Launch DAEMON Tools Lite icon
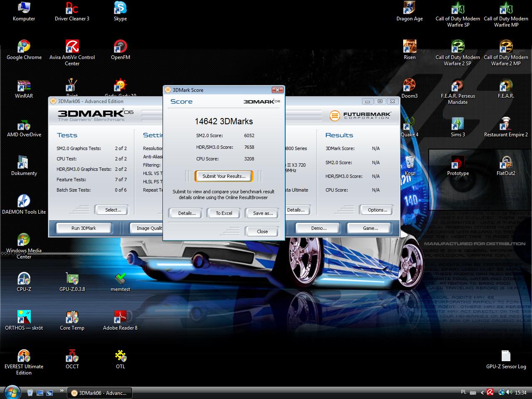532x399 pixels. pos(24,204)
